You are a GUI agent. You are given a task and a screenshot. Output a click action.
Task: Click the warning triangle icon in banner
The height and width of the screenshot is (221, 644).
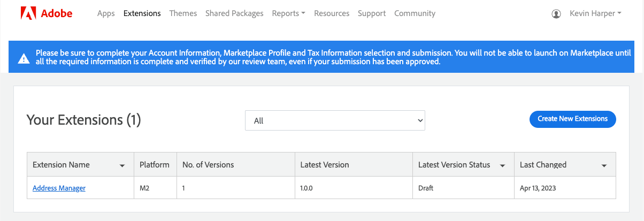(x=24, y=58)
